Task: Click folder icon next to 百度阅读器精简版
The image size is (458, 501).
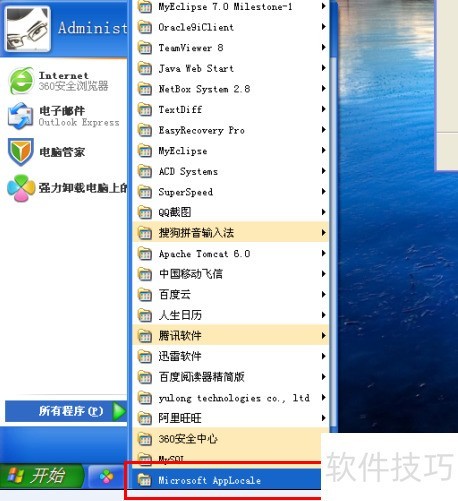Action: pyautogui.click(x=145, y=377)
